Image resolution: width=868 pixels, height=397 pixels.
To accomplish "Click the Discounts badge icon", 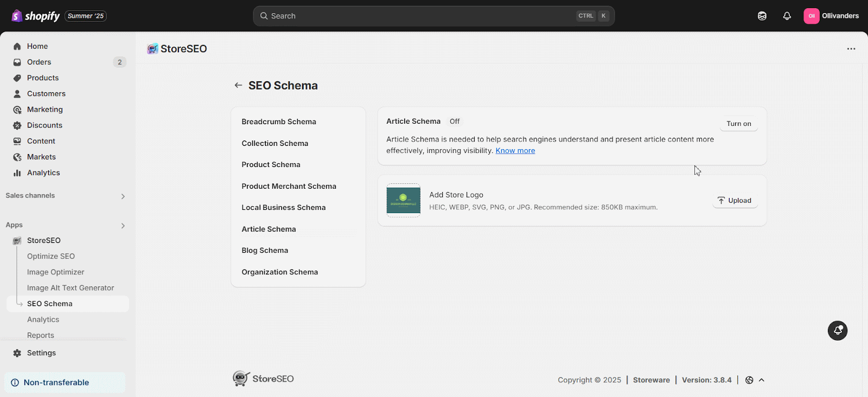I will click(17, 125).
